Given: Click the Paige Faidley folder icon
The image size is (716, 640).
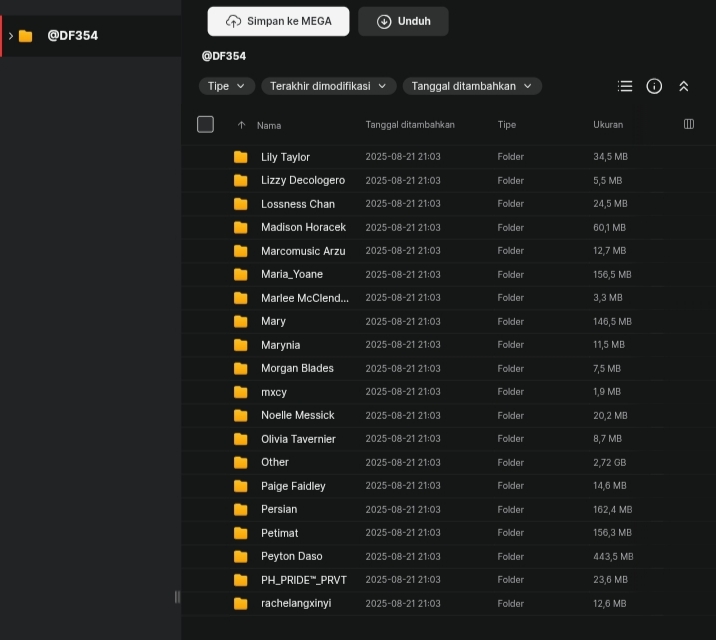Looking at the screenshot, I should tap(241, 486).
